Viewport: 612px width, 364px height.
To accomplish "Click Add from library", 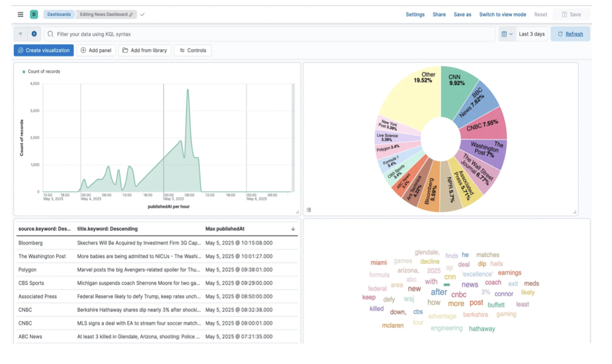I will 145,50.
